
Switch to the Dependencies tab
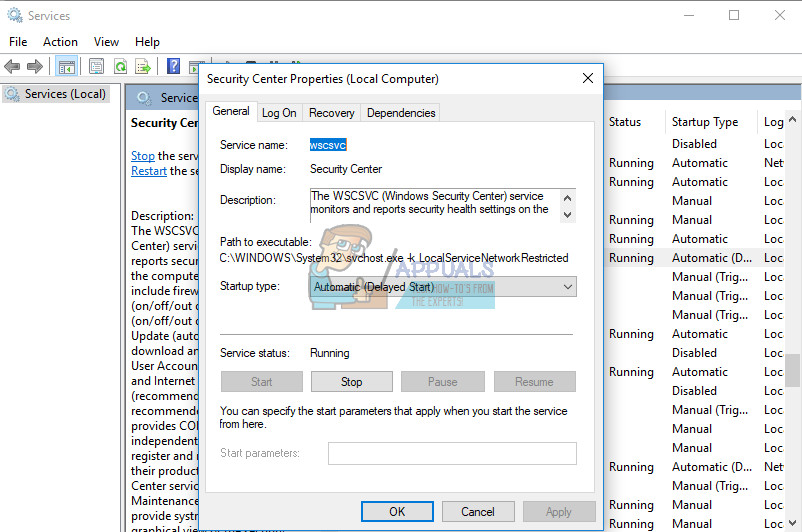[x=401, y=113]
